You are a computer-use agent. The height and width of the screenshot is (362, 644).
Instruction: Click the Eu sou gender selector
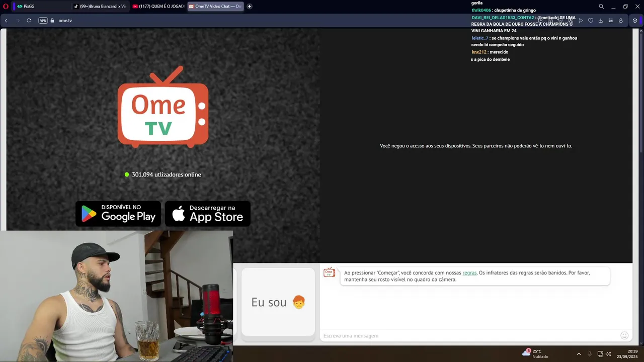point(278,302)
